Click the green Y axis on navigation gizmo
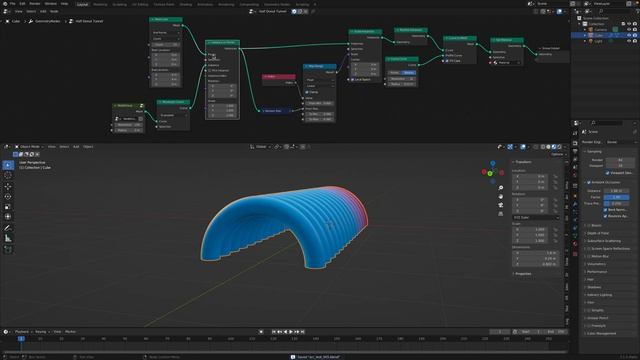Screen dimensions: 640x360 pyautogui.click(x=490, y=173)
